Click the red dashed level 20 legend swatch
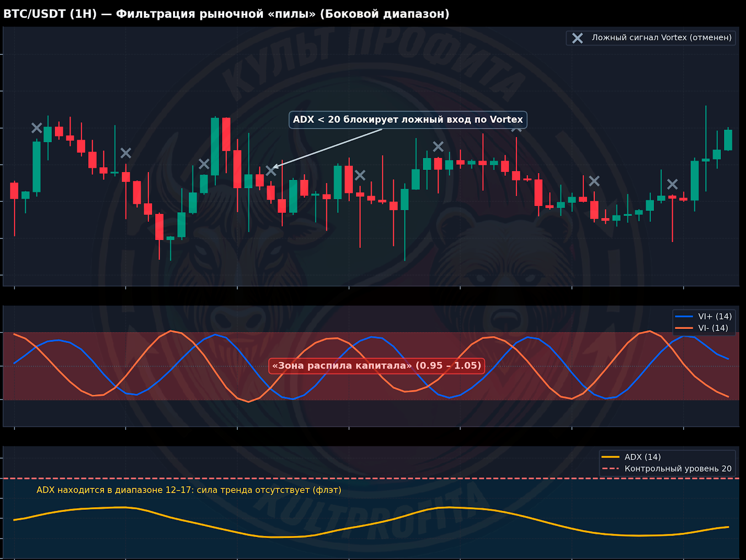746x560 pixels. (x=611, y=468)
